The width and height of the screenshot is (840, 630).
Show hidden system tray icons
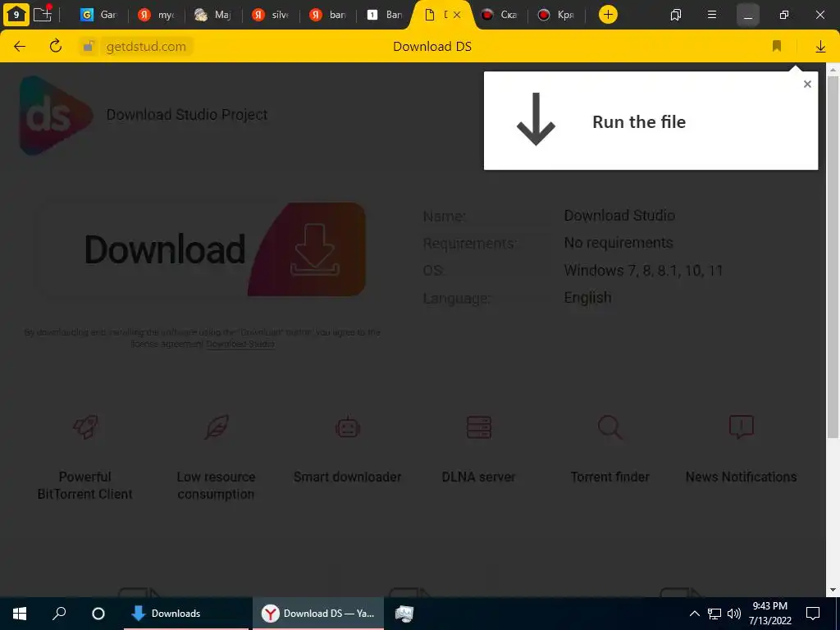[694, 614]
